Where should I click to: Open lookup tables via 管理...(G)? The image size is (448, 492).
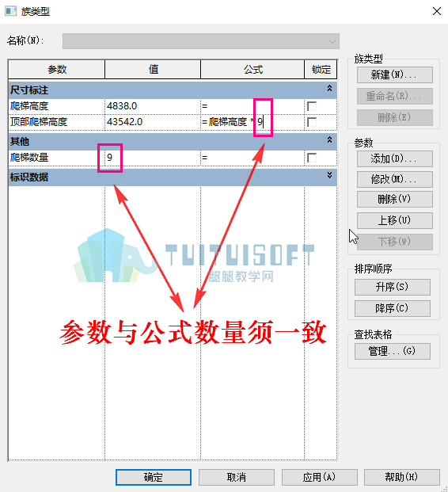[393, 351]
